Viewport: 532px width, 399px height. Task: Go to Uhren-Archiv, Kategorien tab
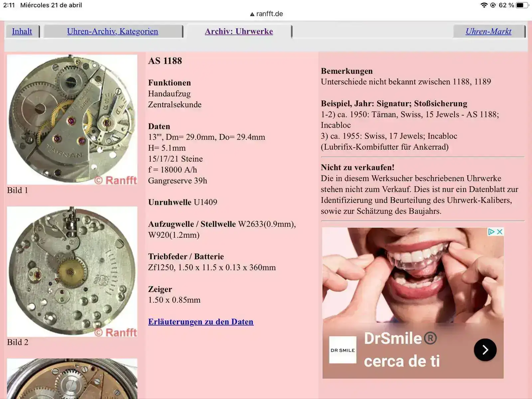[x=112, y=31]
